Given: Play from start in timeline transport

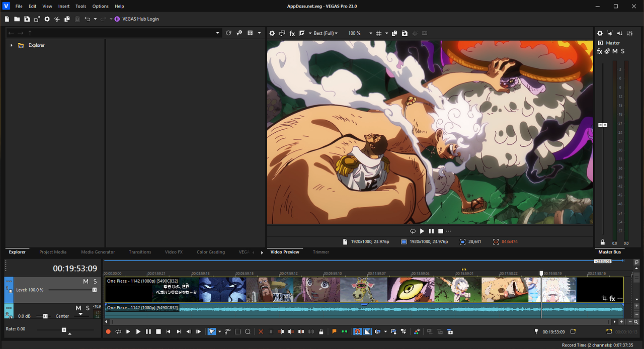Looking at the screenshot, I should 128,331.
